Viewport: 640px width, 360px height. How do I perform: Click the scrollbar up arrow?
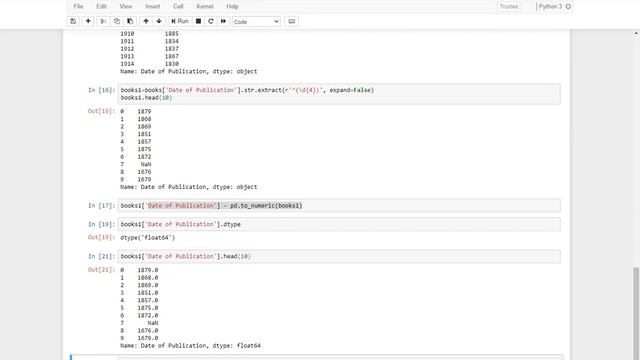click(x=636, y=33)
